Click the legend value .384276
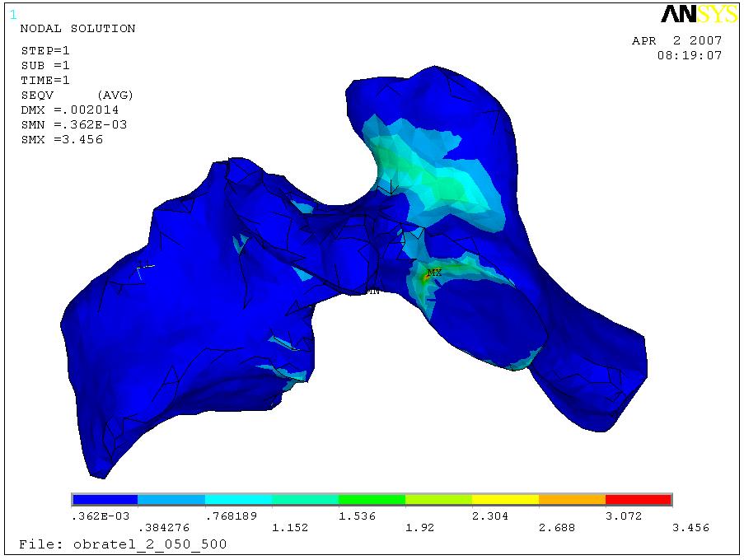Viewport: 744px width, 560px height. click(x=164, y=527)
